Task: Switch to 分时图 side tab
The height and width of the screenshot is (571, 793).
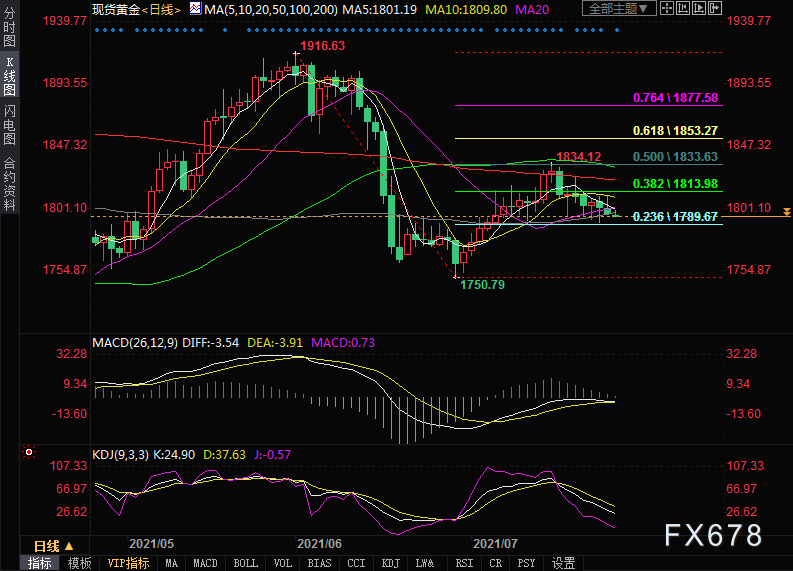Action: (x=10, y=26)
